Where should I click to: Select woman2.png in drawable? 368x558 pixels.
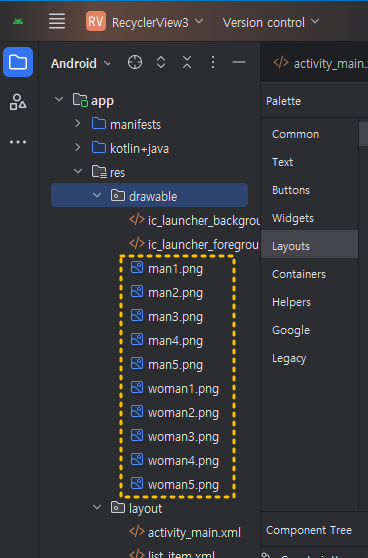click(174, 413)
